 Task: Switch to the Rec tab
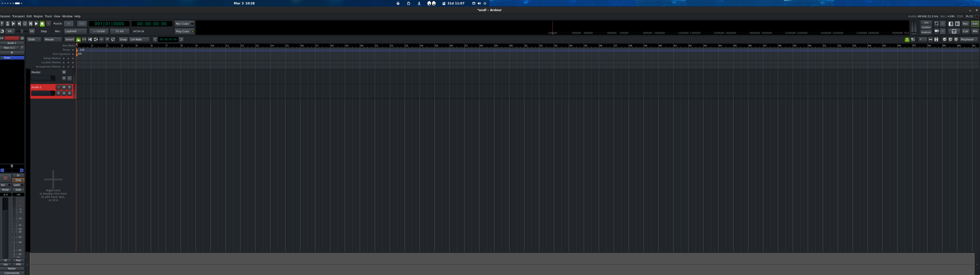point(965,24)
